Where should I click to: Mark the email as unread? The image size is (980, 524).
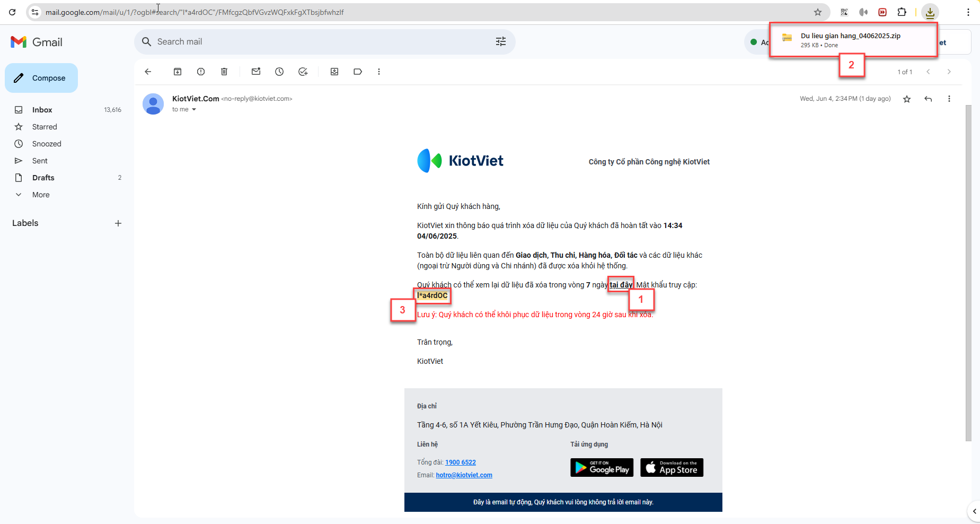click(x=256, y=72)
